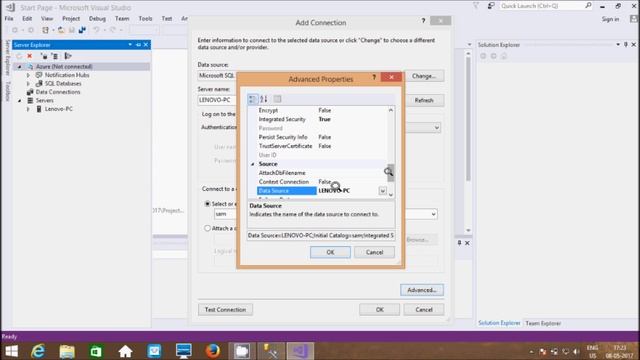The height and width of the screenshot is (360, 640).
Task: Expand the Notification Hubs node
Action: [28, 75]
